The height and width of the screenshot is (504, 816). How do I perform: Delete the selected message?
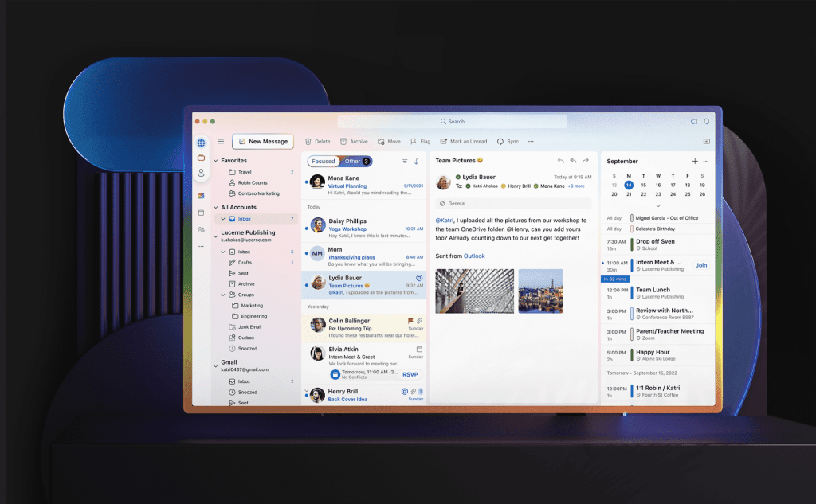coord(317,142)
